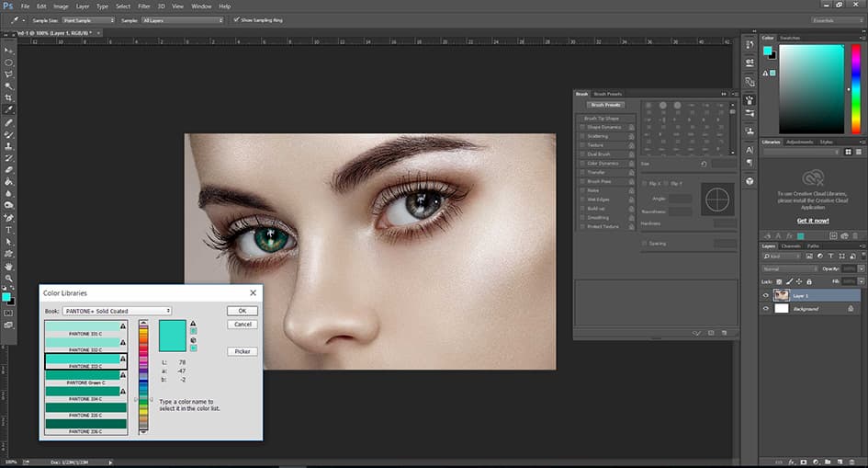This screenshot has height=468, width=868.
Task: Hide Layer 1 using its eye icon
Action: point(766,296)
